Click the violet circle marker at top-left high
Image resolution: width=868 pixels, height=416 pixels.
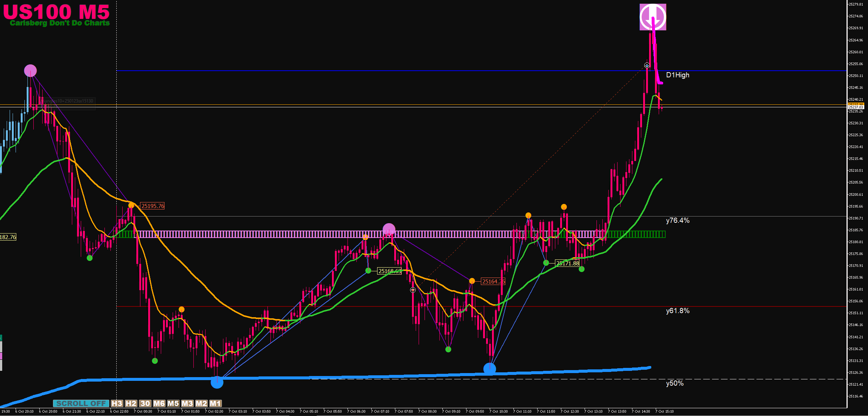[x=30, y=71]
